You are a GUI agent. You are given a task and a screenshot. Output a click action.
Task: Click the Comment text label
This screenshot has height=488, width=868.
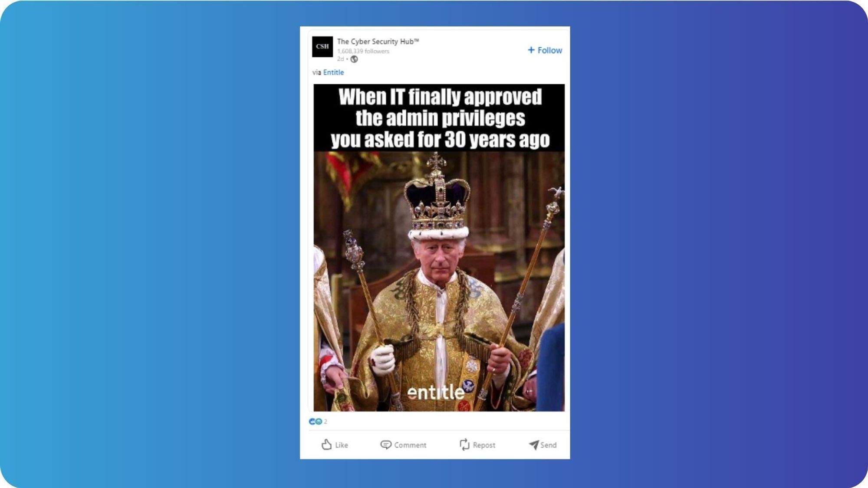click(x=410, y=445)
